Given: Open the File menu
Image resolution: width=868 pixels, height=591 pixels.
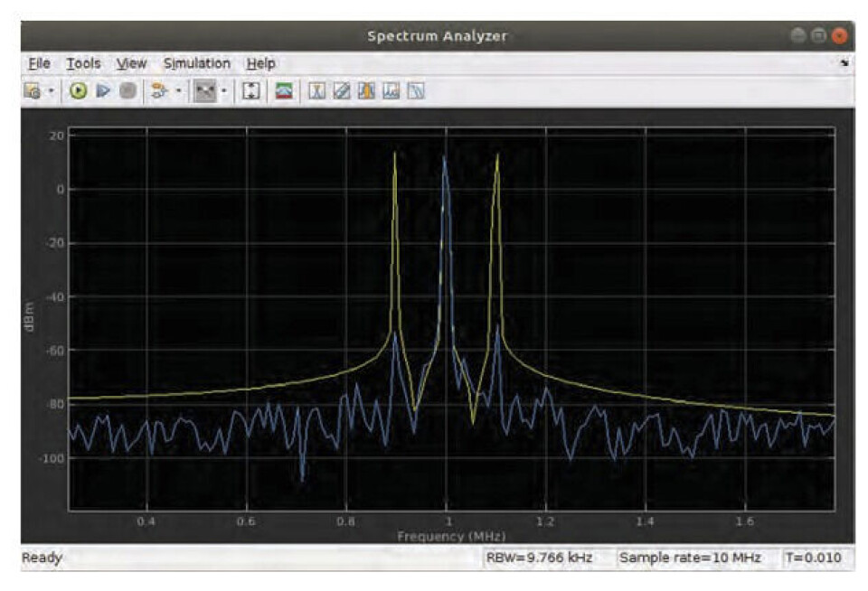Looking at the screenshot, I should (39, 63).
